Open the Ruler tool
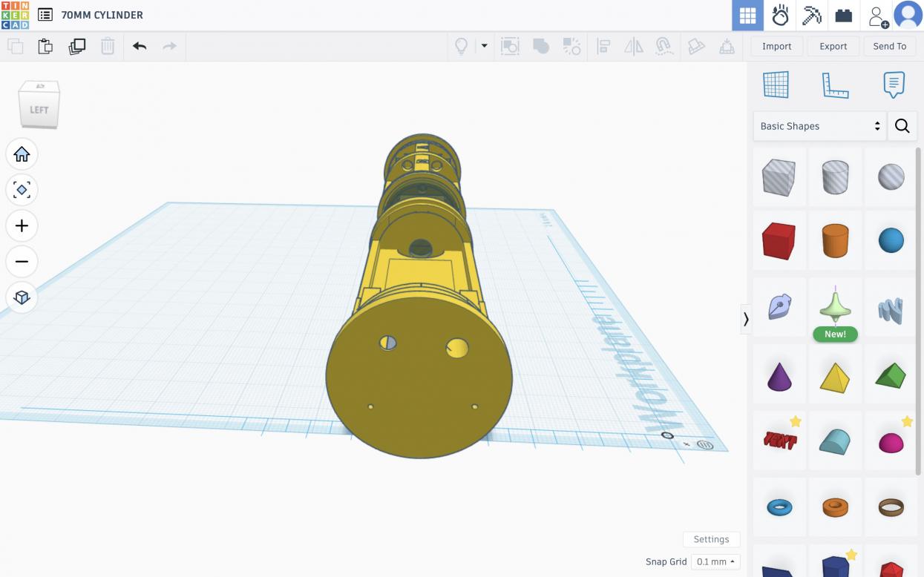This screenshot has width=924, height=577. pyautogui.click(x=835, y=85)
